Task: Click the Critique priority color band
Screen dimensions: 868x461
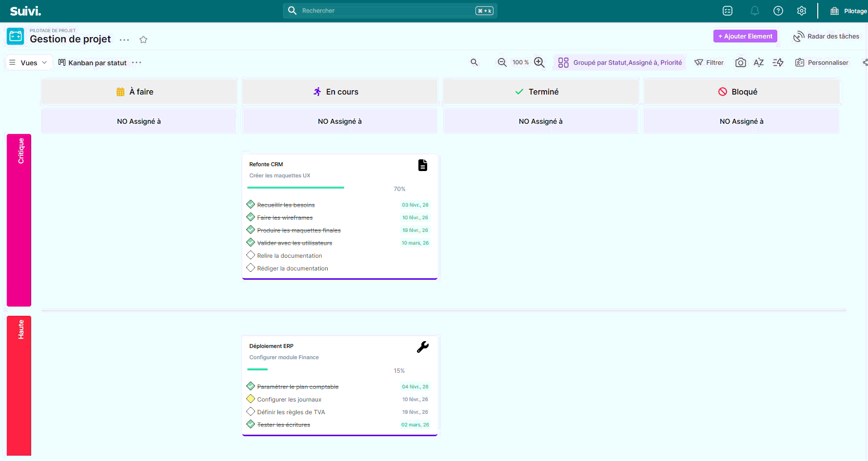Action: [19, 220]
